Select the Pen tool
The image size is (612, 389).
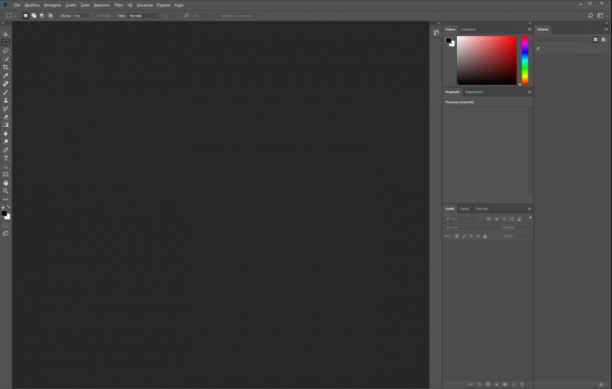[5, 150]
